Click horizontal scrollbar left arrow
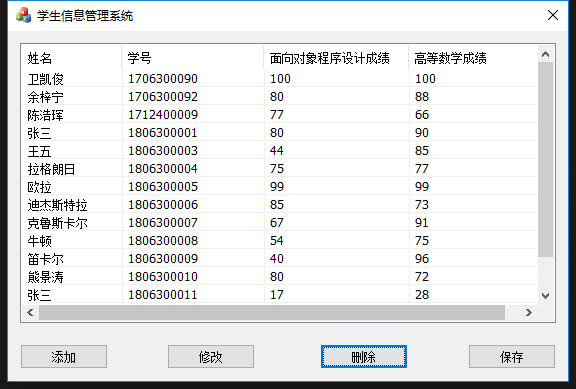The height and width of the screenshot is (389, 576). [x=30, y=313]
